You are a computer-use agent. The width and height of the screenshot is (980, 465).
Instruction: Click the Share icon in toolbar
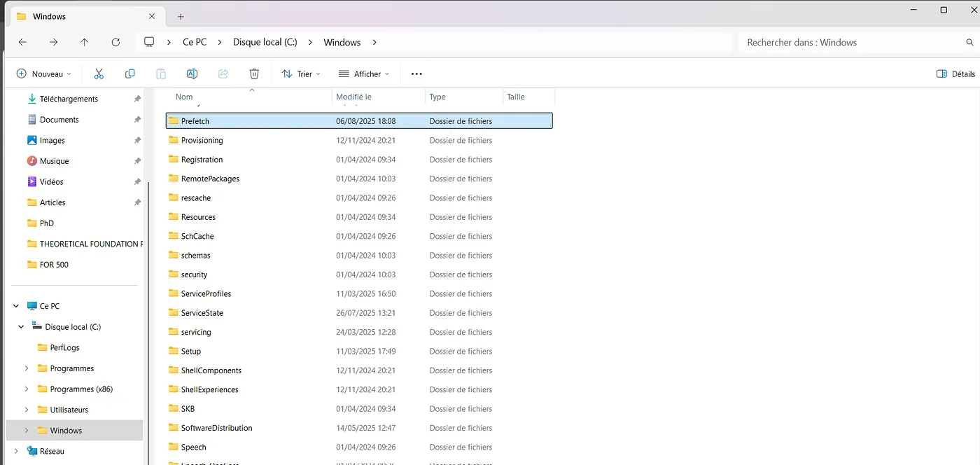coord(223,74)
